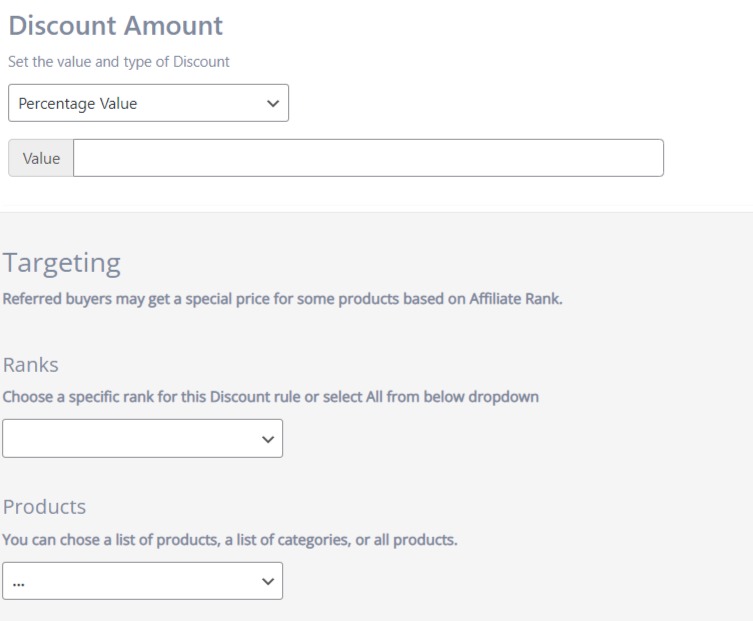Viewport: 753px width, 621px height.
Task: Click the 'Percentage Value' text in dropdown
Action: (79, 103)
